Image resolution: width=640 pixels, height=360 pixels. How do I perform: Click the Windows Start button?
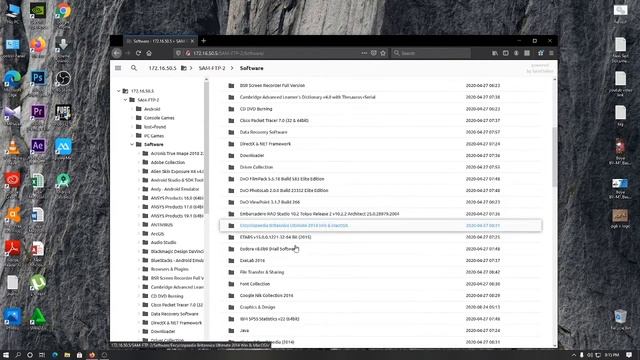[x=6, y=355]
